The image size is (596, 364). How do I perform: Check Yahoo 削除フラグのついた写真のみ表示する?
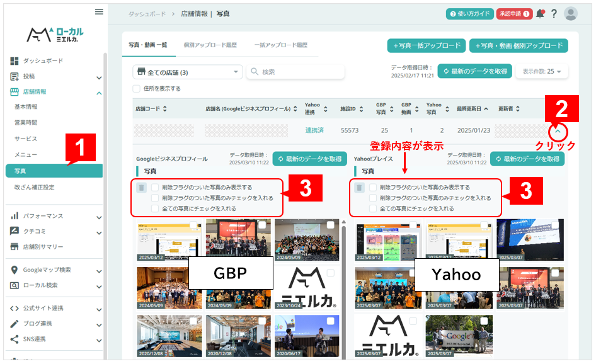pyautogui.click(x=373, y=187)
